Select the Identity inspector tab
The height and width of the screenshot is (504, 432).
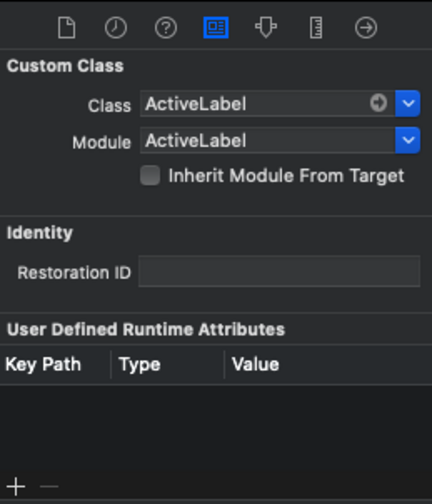point(216,28)
